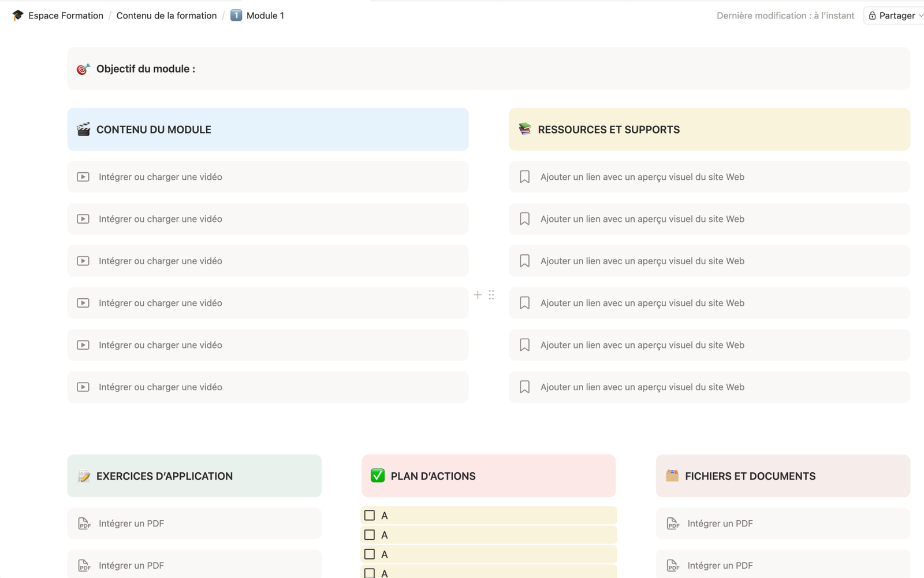Image resolution: width=924 pixels, height=578 pixels.
Task: Click the six-dot drag handle beside the video block
Action: [x=491, y=295]
